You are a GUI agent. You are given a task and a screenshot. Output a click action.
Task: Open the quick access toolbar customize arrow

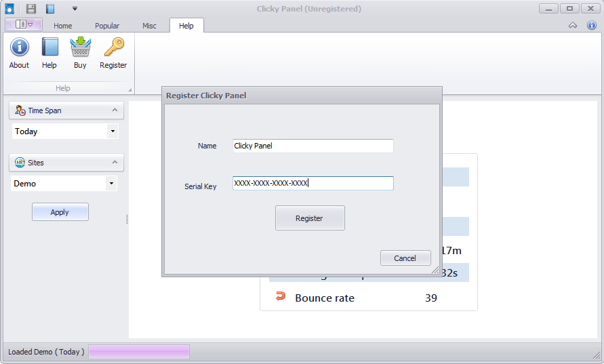click(x=75, y=9)
